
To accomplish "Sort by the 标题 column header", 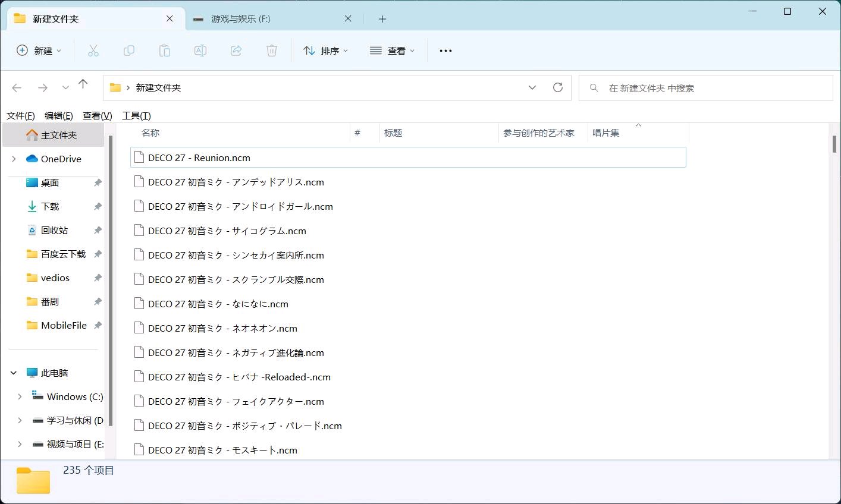I will (439, 133).
